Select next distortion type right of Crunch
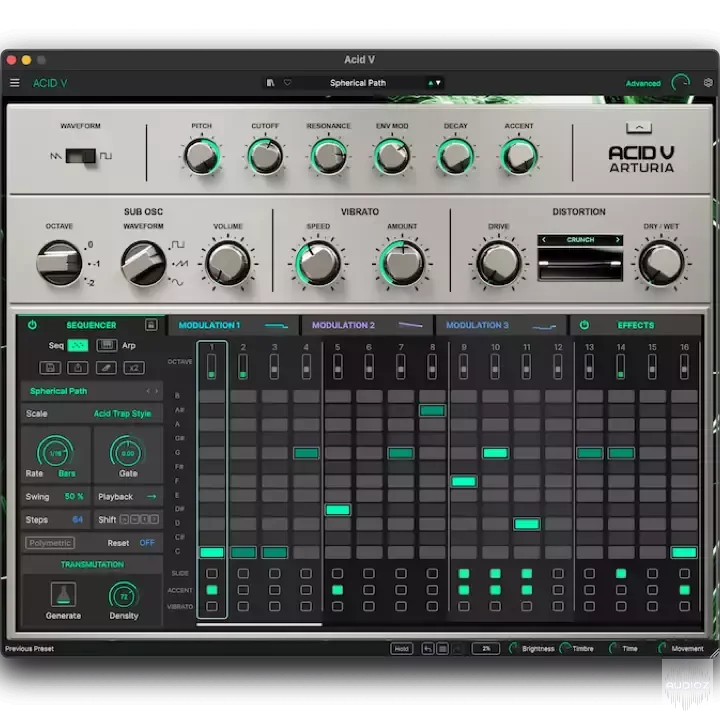Screen dimensions: 720x720 (x=617, y=240)
